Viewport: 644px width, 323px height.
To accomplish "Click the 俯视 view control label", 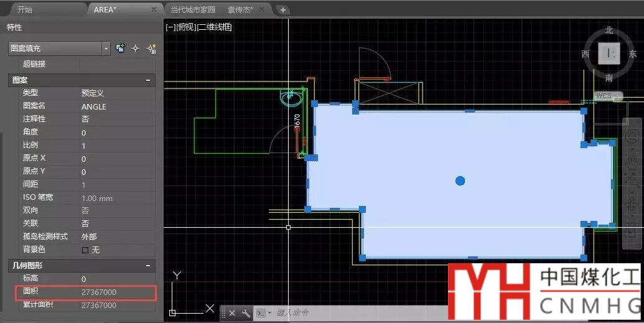I will (x=186, y=27).
